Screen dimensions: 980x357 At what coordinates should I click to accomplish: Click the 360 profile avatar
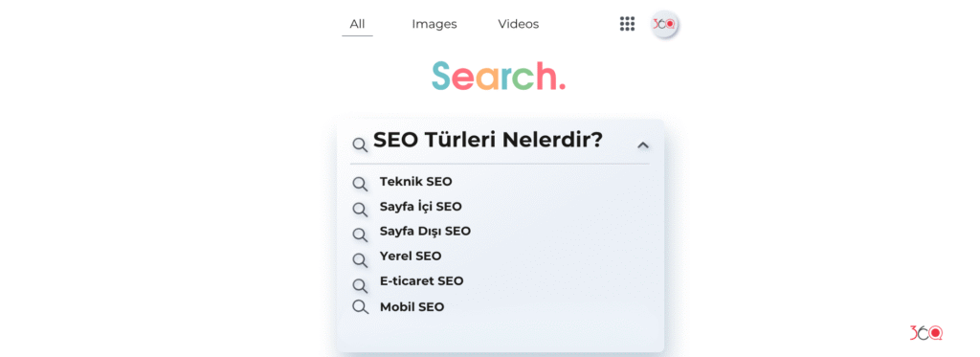664,24
